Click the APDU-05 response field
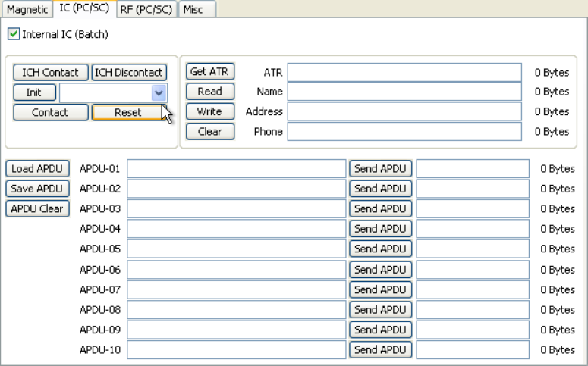Screen dimensions: 588x366 pos(473,249)
